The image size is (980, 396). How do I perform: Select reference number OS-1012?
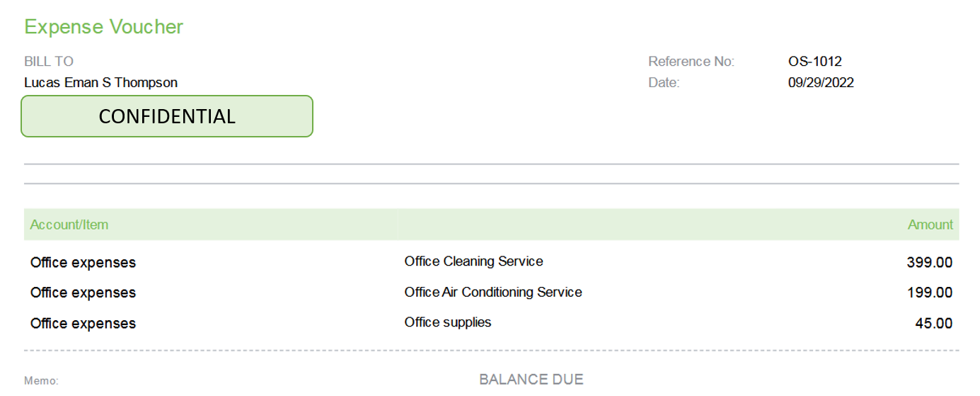pyautogui.click(x=814, y=62)
